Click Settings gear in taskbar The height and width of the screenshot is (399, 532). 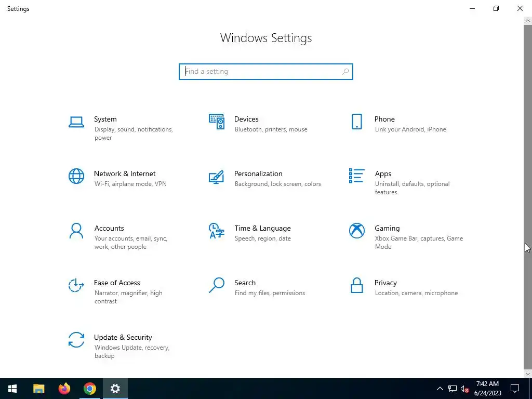pyautogui.click(x=115, y=389)
